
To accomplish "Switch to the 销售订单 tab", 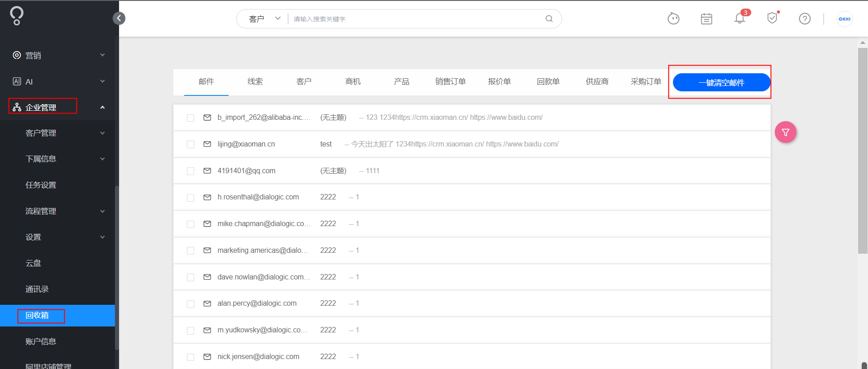I will (451, 81).
